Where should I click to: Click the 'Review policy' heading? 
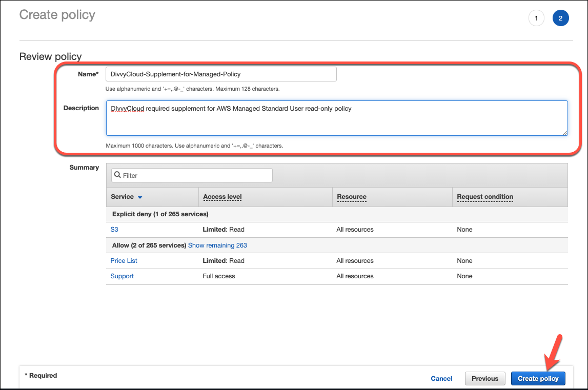pos(50,56)
